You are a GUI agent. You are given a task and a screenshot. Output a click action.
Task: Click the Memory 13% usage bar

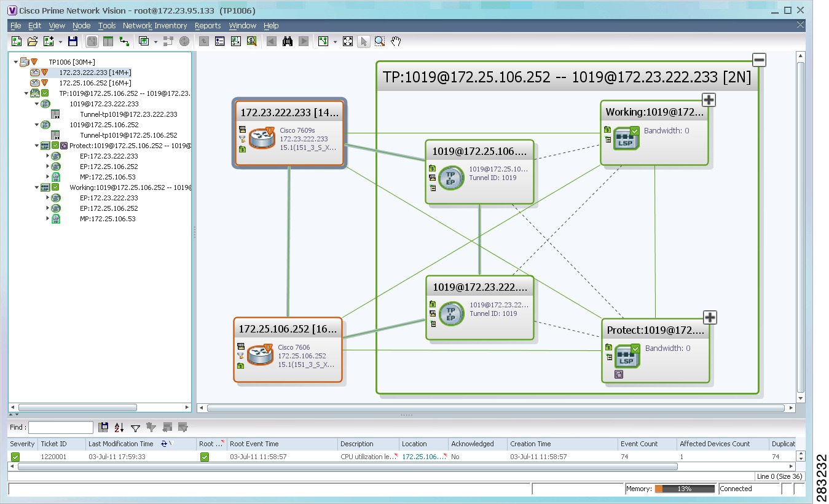[685, 489]
